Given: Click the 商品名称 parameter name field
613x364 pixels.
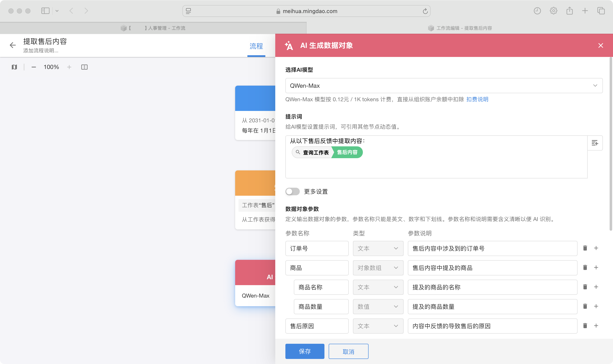Looking at the screenshot, I should click(321, 287).
